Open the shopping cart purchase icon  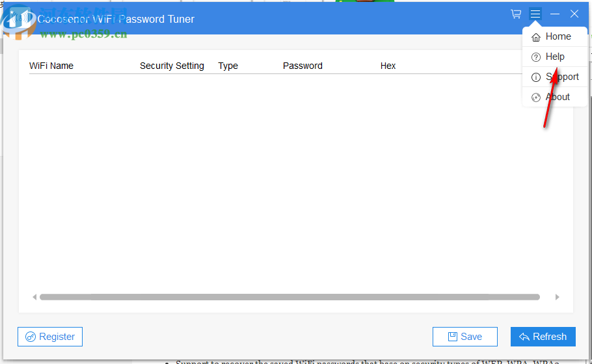pyautogui.click(x=516, y=14)
